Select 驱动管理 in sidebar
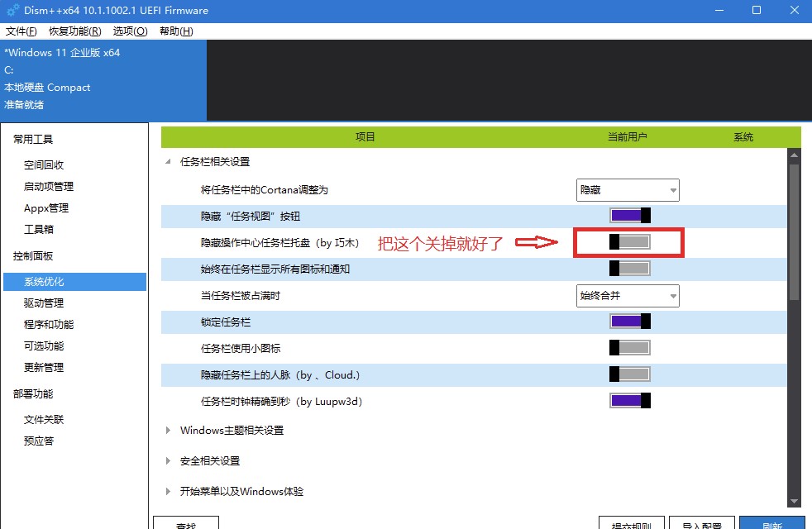Viewport: 812px width, 529px height. (44, 303)
